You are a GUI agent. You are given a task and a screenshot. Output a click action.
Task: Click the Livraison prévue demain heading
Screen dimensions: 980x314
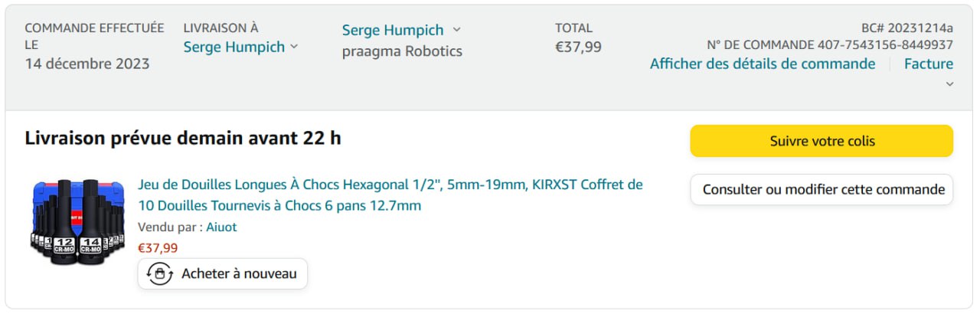pyautogui.click(x=183, y=139)
